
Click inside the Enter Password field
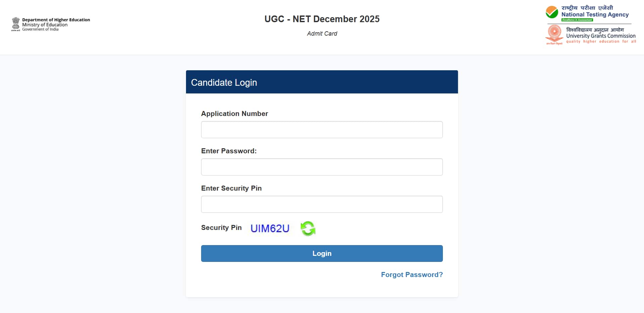click(321, 167)
